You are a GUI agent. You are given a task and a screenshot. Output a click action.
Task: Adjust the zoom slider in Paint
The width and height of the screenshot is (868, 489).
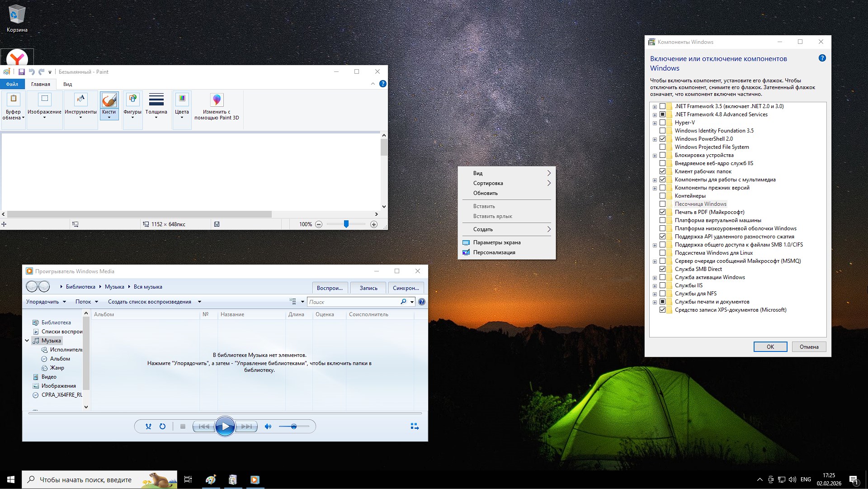[x=346, y=224]
